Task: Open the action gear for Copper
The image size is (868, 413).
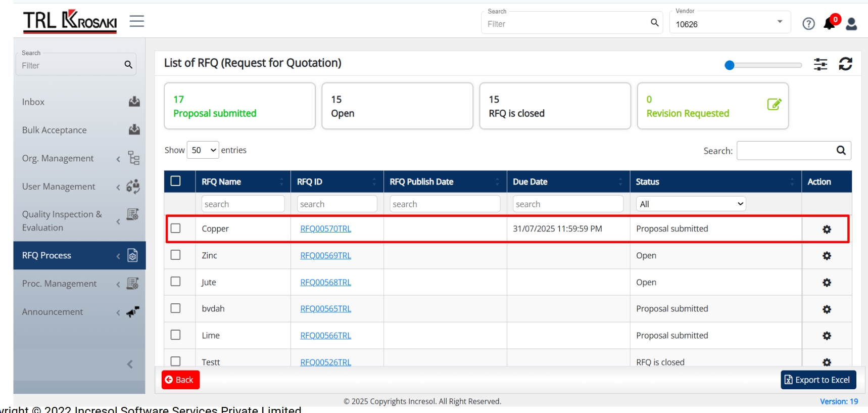Action: (x=827, y=230)
